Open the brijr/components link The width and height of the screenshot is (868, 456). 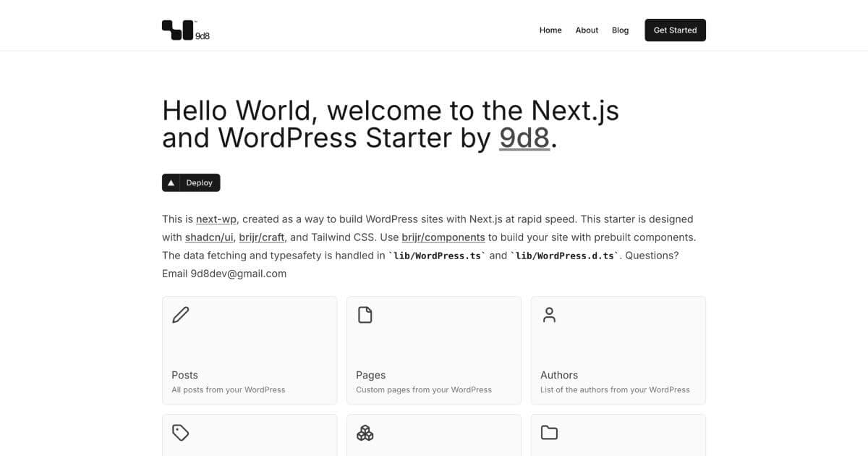point(442,237)
